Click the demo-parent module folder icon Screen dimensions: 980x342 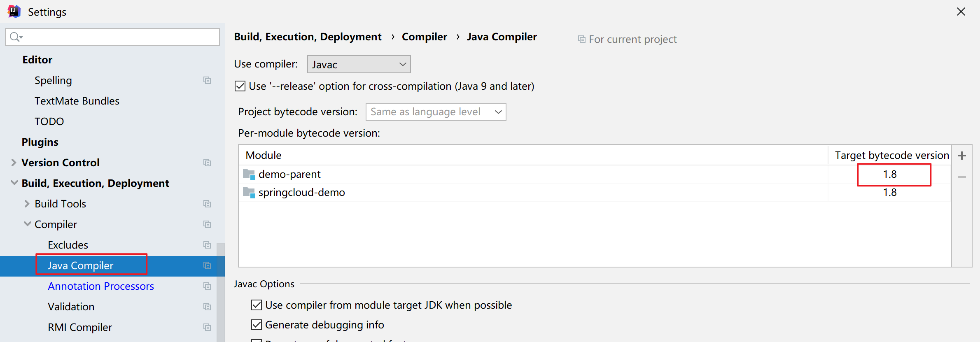coord(249,174)
